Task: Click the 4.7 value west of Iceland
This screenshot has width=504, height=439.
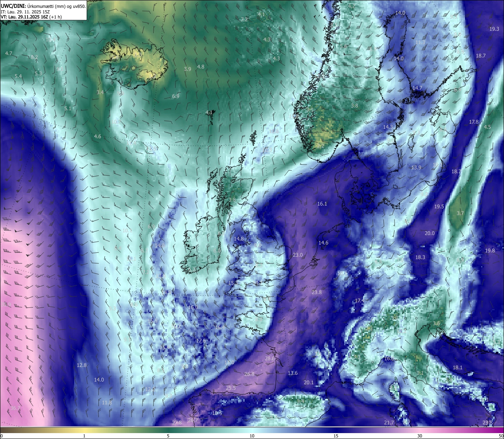Action: click(9, 53)
